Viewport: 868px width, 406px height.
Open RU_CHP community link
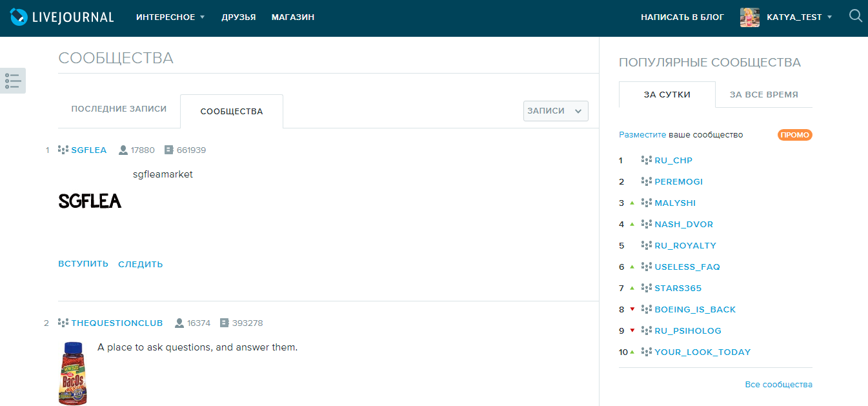[x=673, y=160]
